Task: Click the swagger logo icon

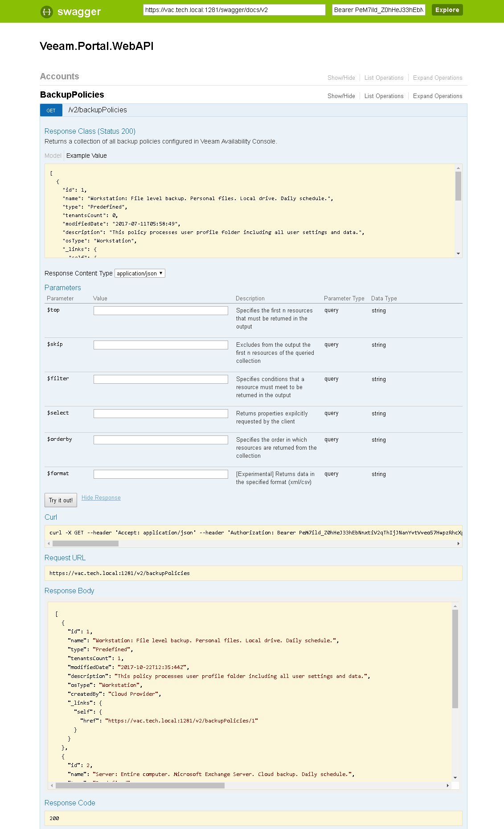Action: [47, 12]
